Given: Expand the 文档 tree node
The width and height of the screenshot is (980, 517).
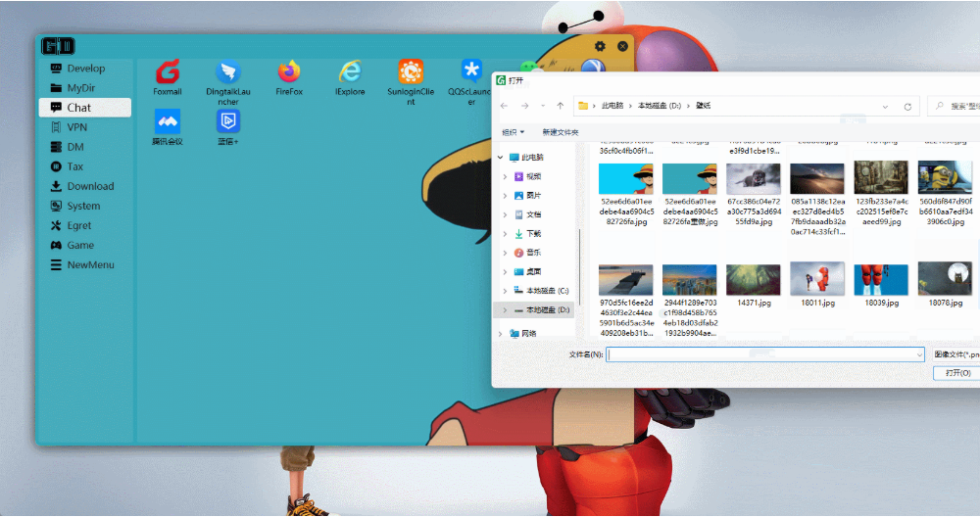Looking at the screenshot, I should pyautogui.click(x=505, y=214).
